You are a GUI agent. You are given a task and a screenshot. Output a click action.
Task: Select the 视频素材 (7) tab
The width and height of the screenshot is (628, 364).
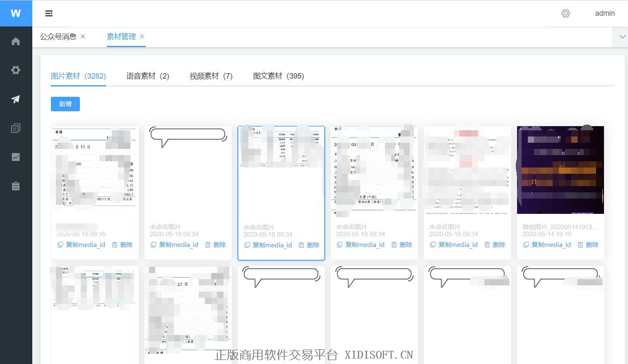coord(211,76)
